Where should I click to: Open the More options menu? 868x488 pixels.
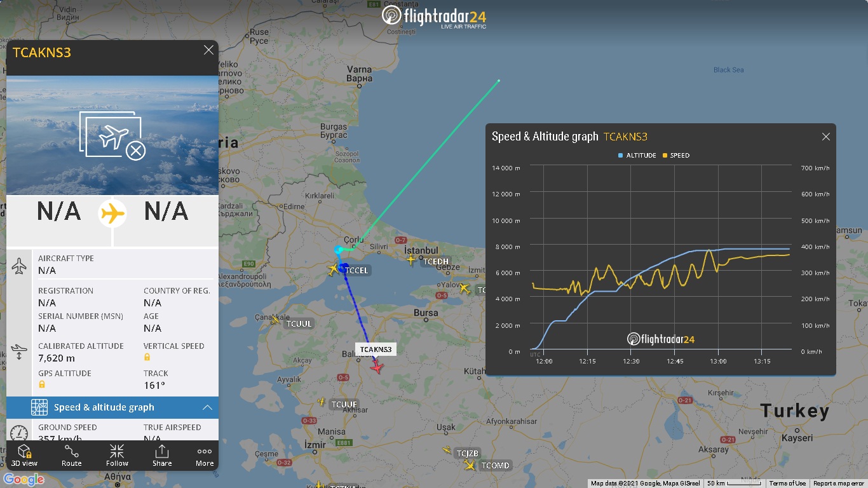pos(205,455)
